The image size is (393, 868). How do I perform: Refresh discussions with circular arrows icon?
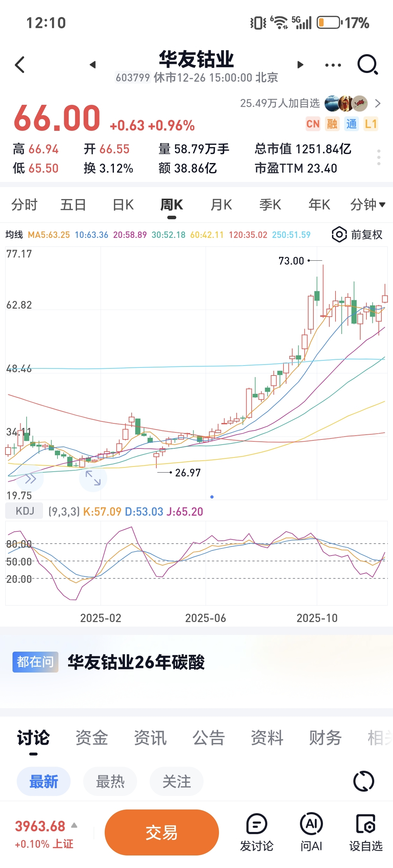(x=364, y=781)
